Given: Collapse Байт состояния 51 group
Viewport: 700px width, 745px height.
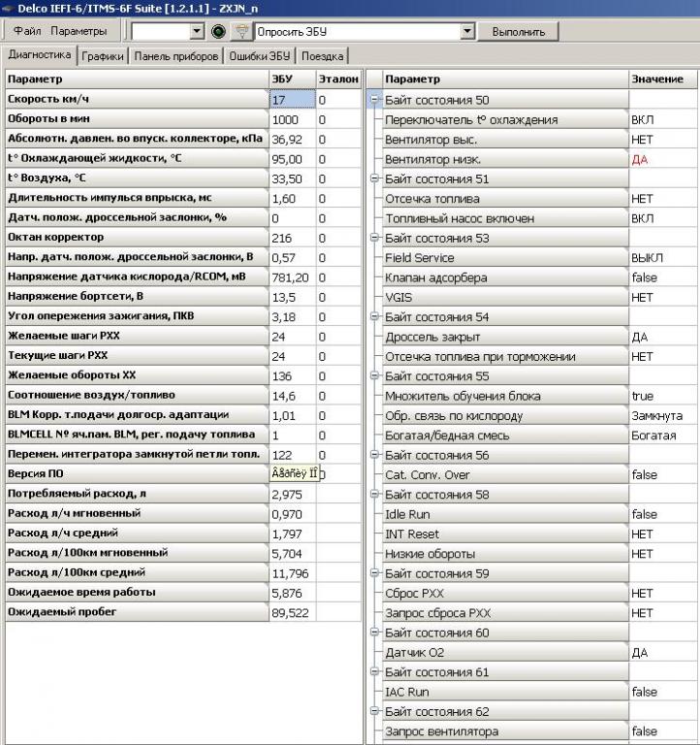Looking at the screenshot, I should pos(374,178).
